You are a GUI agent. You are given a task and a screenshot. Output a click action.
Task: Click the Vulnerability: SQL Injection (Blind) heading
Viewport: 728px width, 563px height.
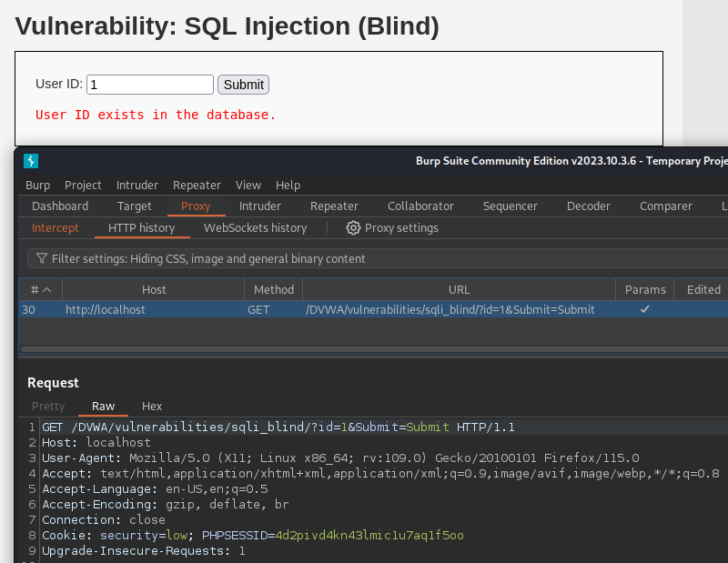[x=227, y=26]
